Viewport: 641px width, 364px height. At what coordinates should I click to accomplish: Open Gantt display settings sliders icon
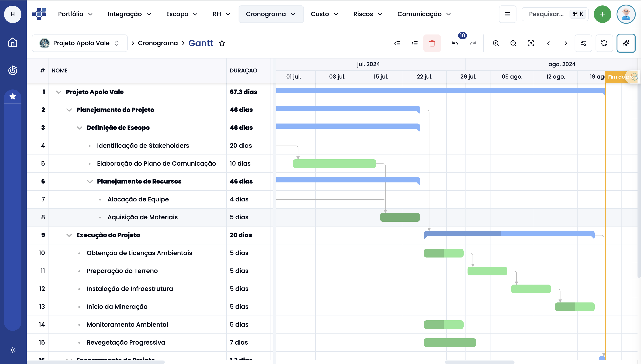[583, 43]
